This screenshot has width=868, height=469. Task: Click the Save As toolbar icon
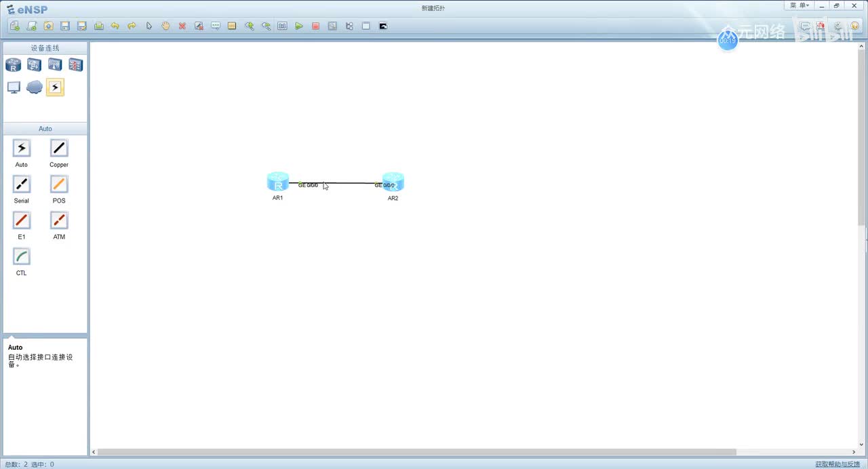81,26
